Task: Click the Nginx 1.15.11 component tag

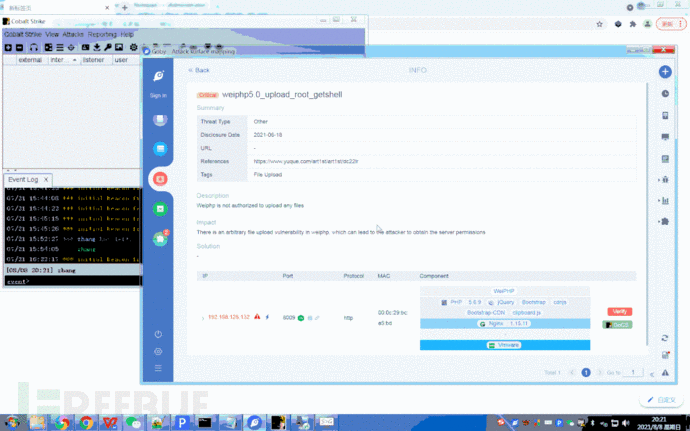Action: (504, 324)
